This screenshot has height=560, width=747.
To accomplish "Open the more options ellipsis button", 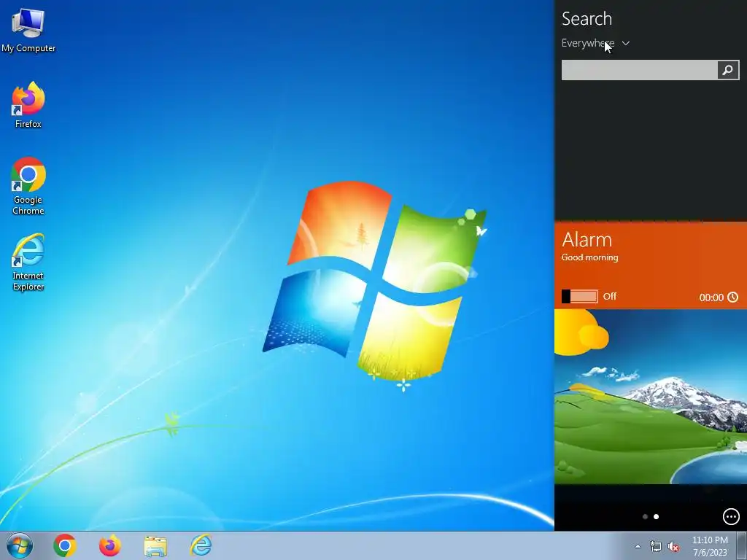I will pyautogui.click(x=731, y=517).
